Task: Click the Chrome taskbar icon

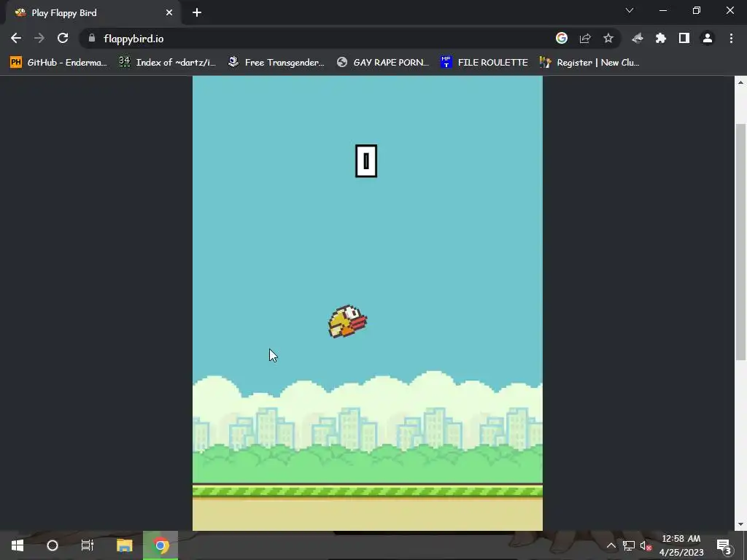Action: tap(160, 545)
